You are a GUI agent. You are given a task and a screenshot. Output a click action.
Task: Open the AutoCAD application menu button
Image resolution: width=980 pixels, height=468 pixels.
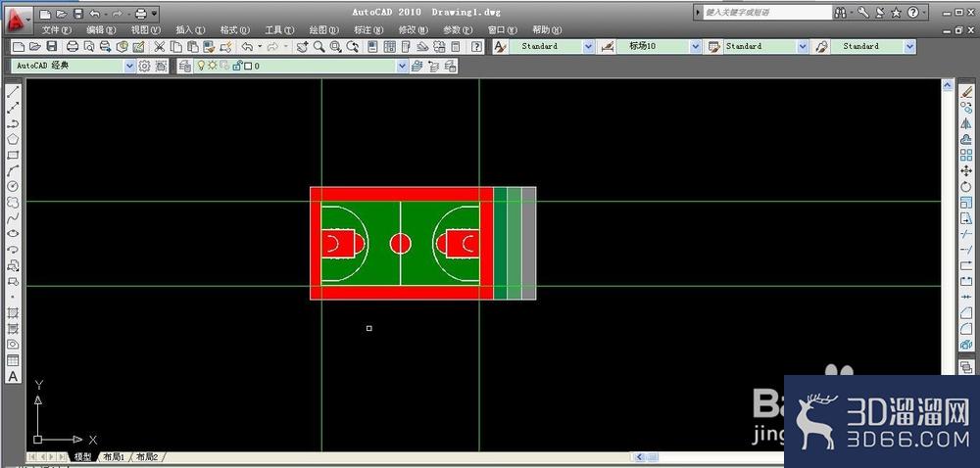[x=17, y=19]
